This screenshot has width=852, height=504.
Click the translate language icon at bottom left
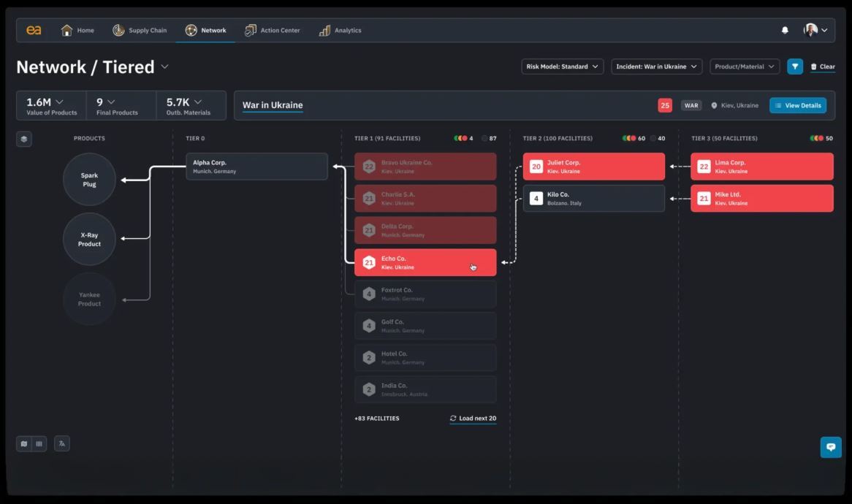pos(61,443)
